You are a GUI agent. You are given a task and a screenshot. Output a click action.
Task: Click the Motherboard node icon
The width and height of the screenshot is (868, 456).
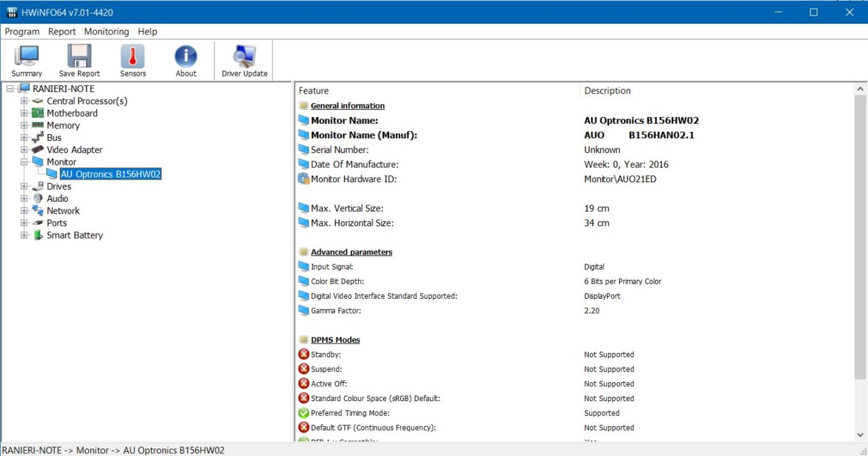coord(37,113)
